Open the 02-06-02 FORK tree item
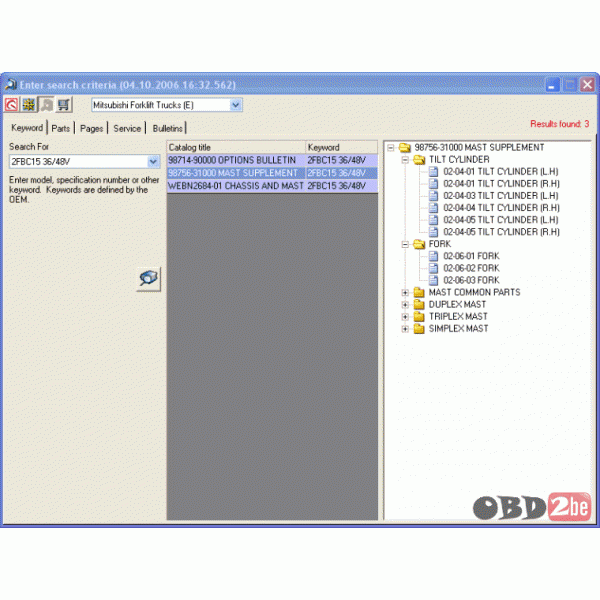600x600 pixels. click(471, 268)
